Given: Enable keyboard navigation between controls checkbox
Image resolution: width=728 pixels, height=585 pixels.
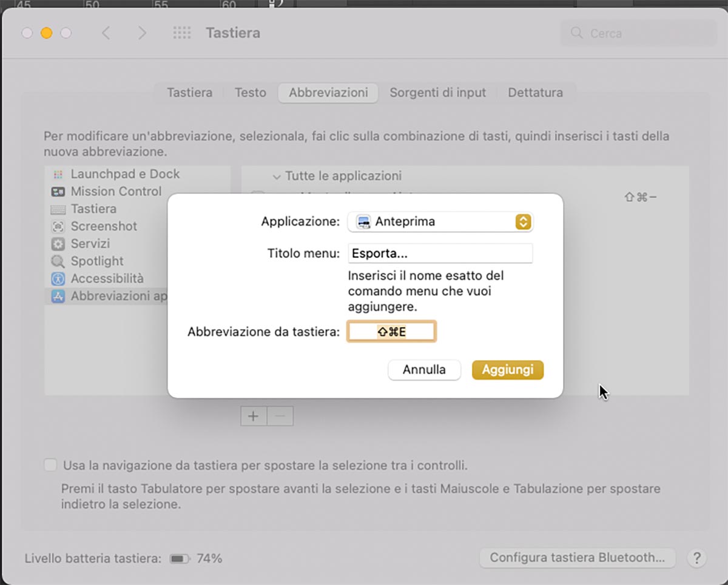Looking at the screenshot, I should pyautogui.click(x=50, y=464).
